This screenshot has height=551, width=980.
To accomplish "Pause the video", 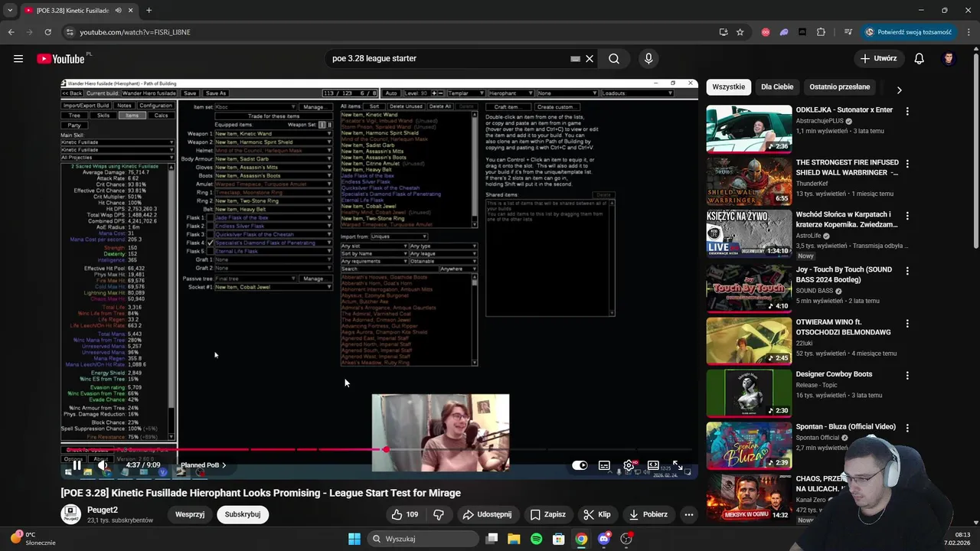I will pos(77,465).
